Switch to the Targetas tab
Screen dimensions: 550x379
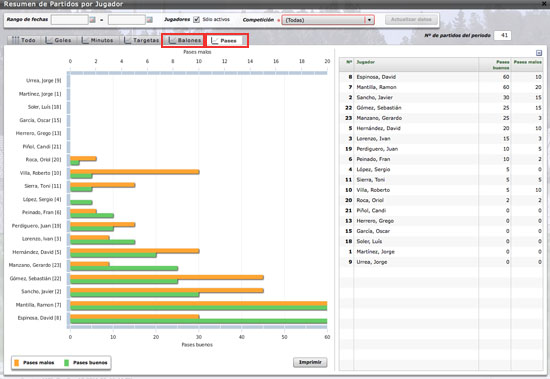tap(141, 40)
